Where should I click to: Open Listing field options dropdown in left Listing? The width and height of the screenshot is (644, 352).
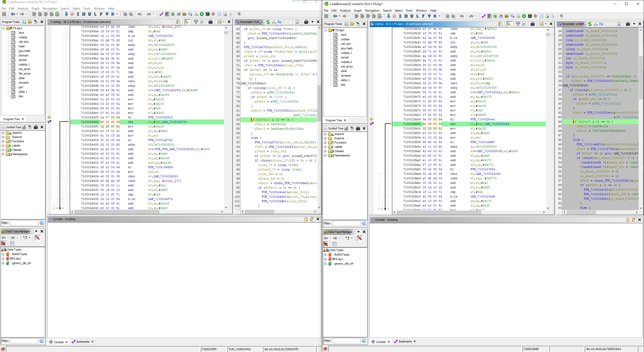point(224,22)
